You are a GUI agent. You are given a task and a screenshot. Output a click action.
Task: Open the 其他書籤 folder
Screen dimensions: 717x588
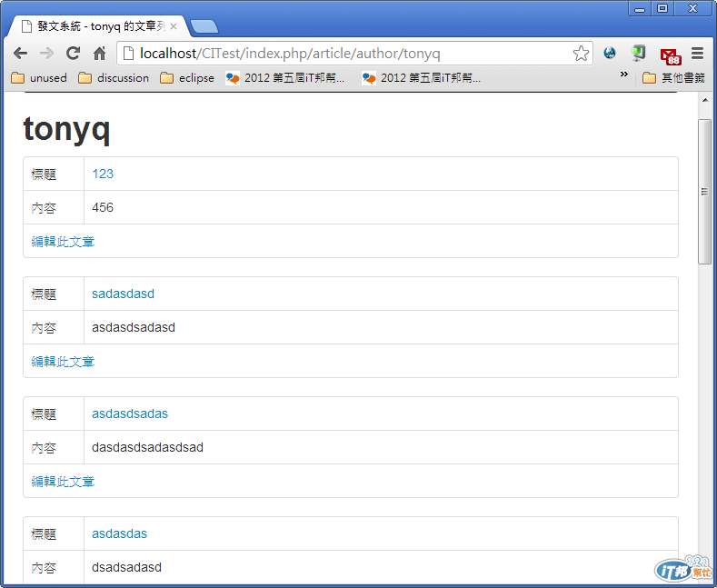coord(674,78)
